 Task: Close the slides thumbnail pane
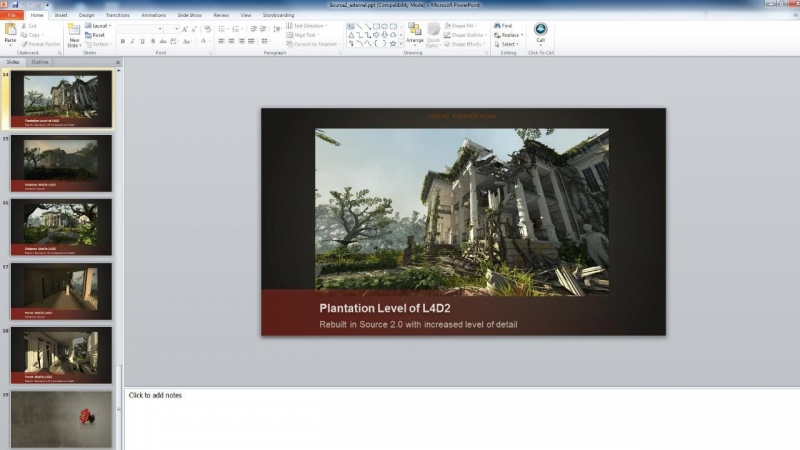pos(118,62)
